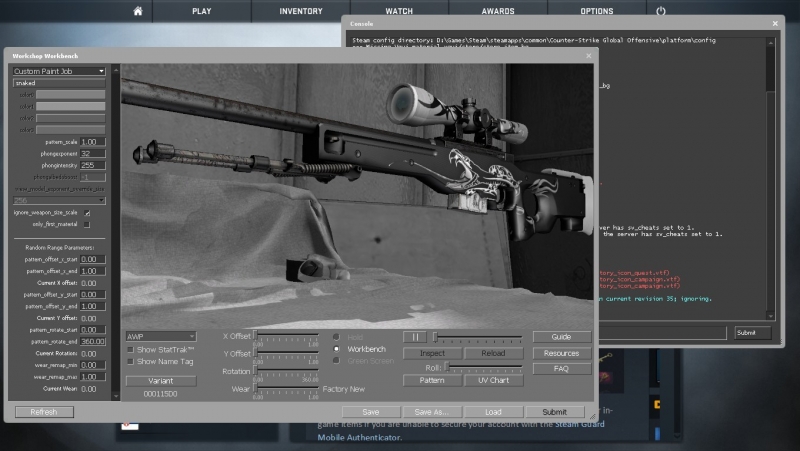Click the pattern_offset_x_end field

pos(93,271)
